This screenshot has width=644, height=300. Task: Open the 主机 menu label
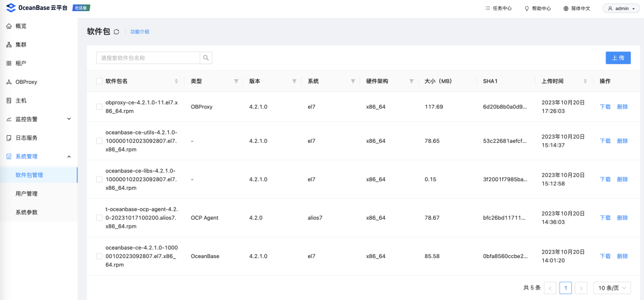21,100
